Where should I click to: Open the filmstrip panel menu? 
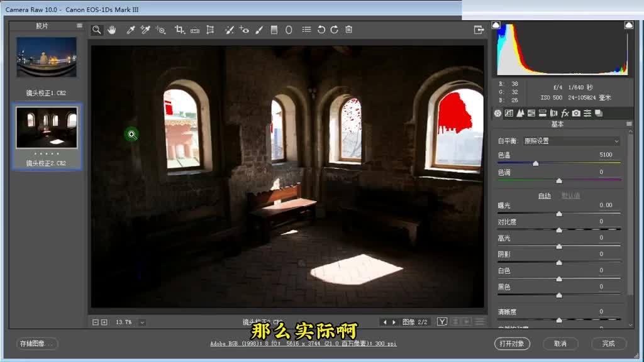[x=79, y=26]
